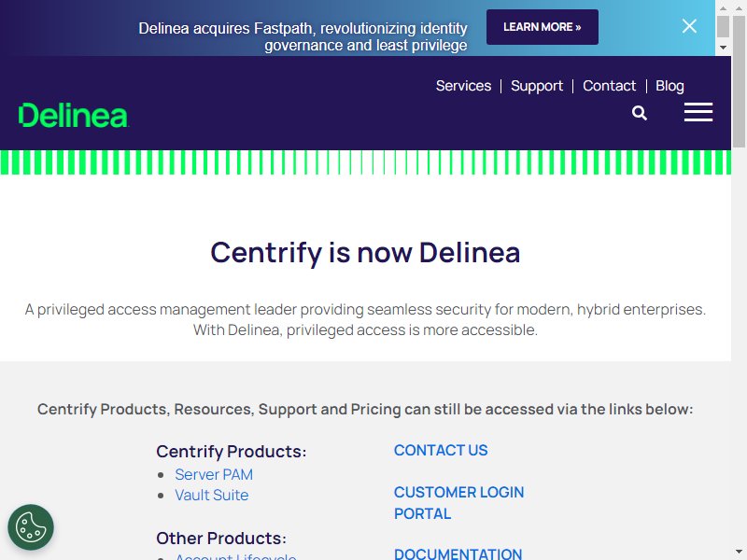Click the main page scrollbar thumb
The width and height of the screenshot is (747, 560).
point(739,81)
